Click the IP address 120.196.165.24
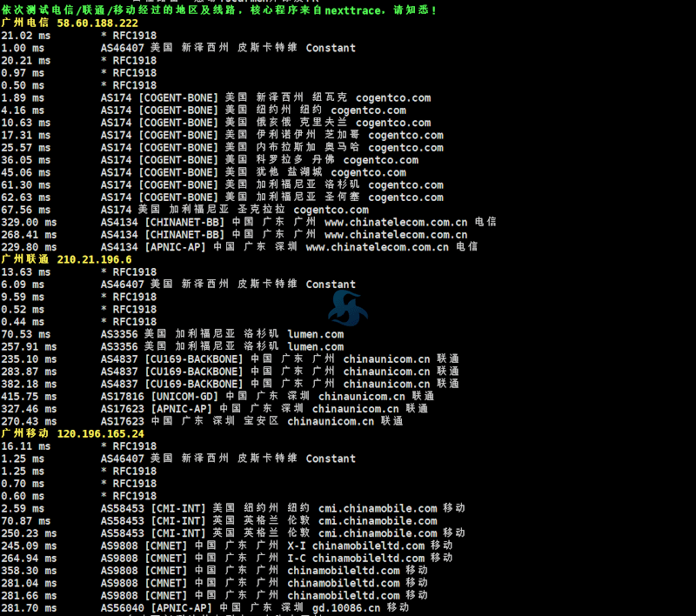696x616 pixels. click(101, 433)
